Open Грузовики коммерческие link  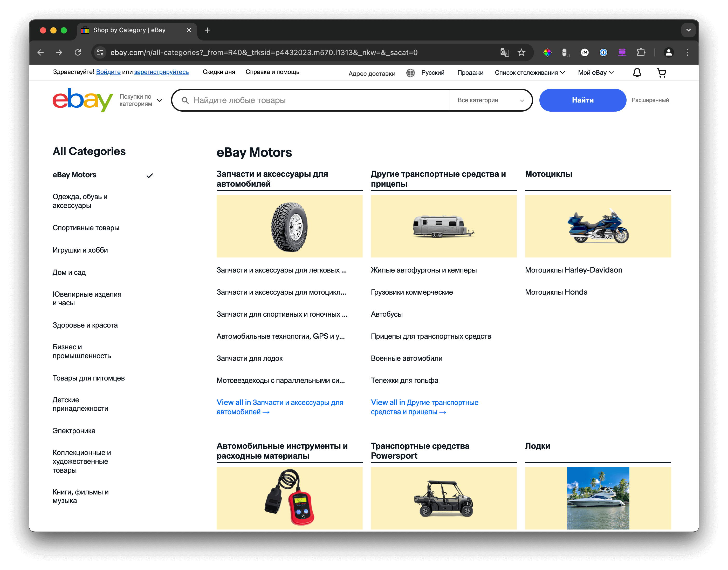pyautogui.click(x=411, y=292)
